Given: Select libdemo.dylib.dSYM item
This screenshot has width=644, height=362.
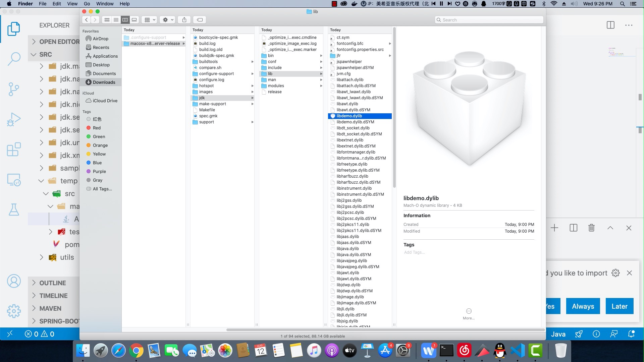Looking at the screenshot, I should 355,122.
